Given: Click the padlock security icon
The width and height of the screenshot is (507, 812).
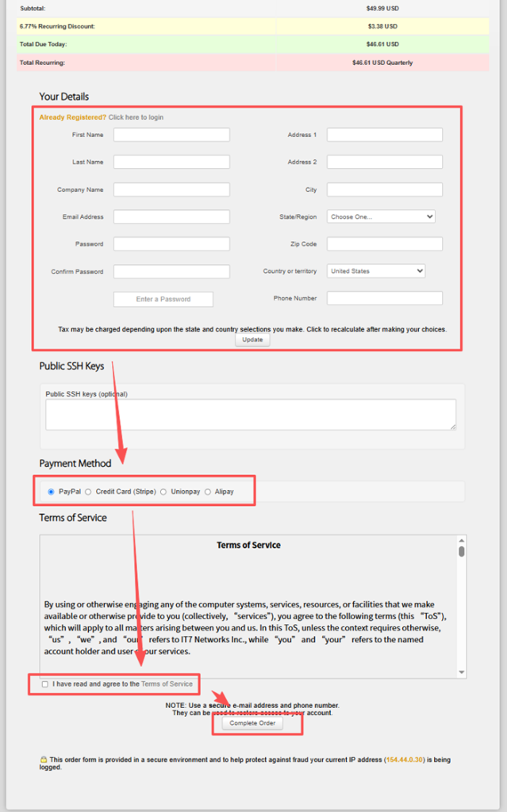Looking at the screenshot, I should click(x=43, y=759).
